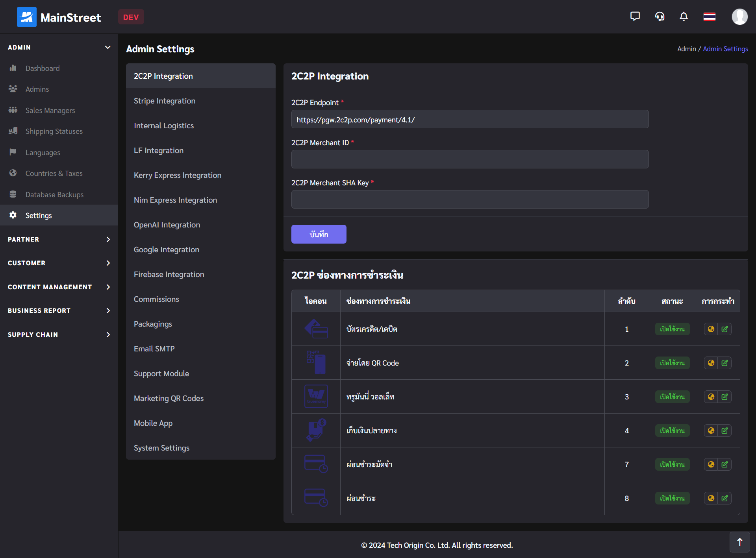This screenshot has width=756, height=558.
Task: Click the Shipping Statuses dolly icon
Action: click(13, 131)
